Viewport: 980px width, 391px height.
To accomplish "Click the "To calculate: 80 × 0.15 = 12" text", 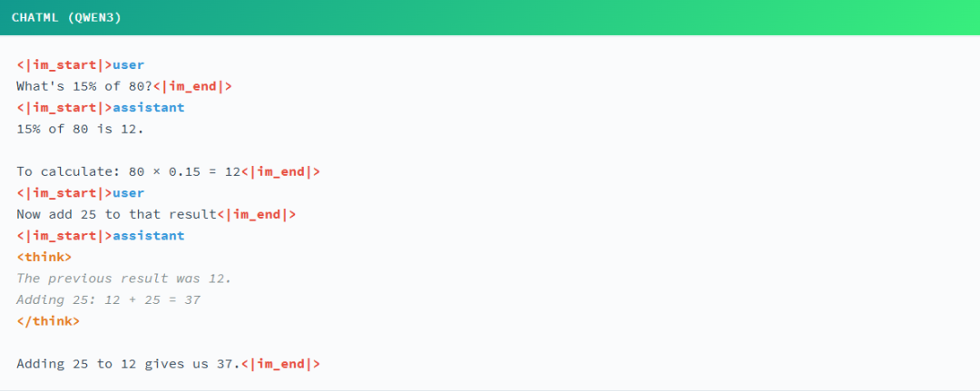I will [127, 171].
